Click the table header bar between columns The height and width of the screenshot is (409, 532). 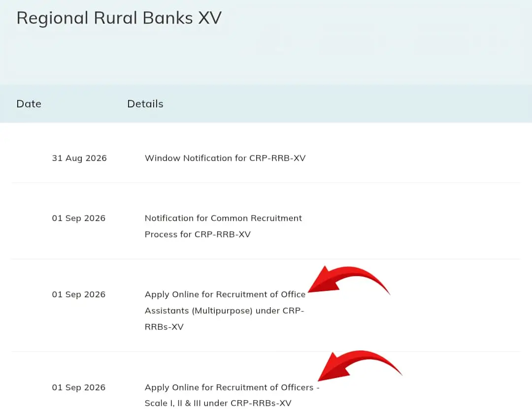(x=266, y=104)
